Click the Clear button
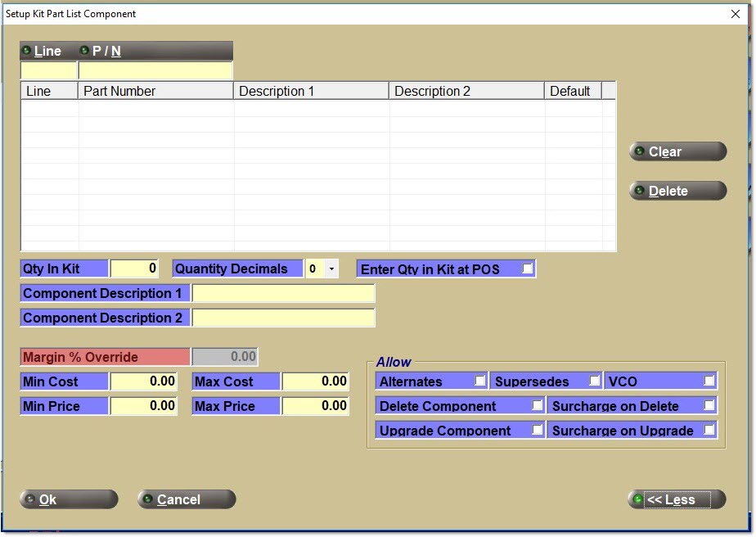Viewport: 756px width, 537px height. click(x=677, y=151)
